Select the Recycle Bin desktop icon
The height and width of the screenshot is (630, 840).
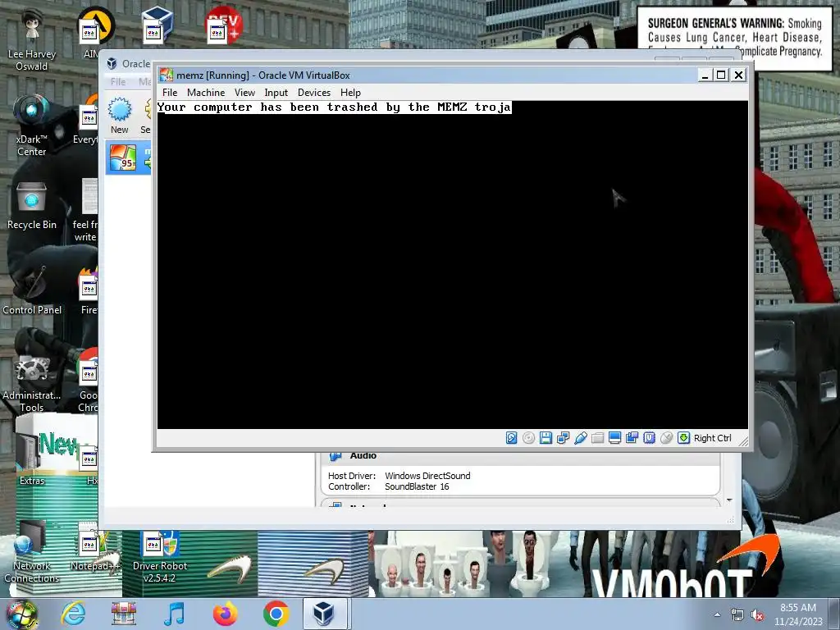tap(32, 206)
